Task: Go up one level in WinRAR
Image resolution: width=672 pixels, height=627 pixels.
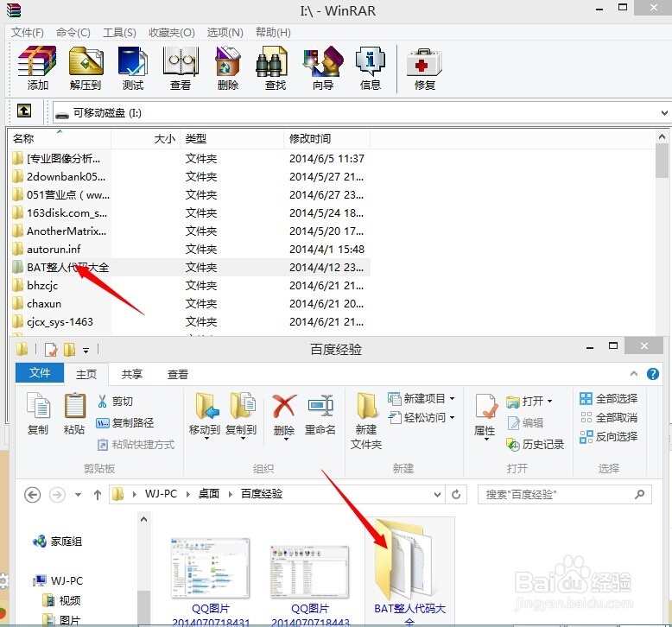Action: [x=24, y=111]
